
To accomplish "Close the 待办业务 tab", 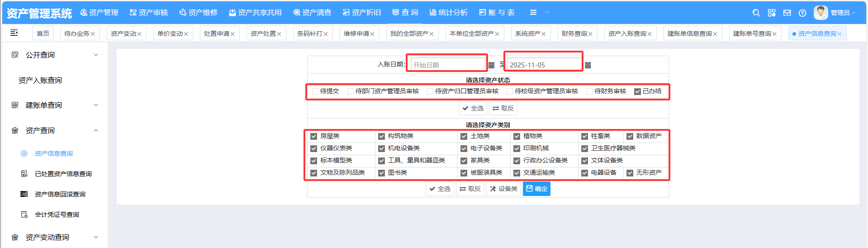I will click(93, 34).
